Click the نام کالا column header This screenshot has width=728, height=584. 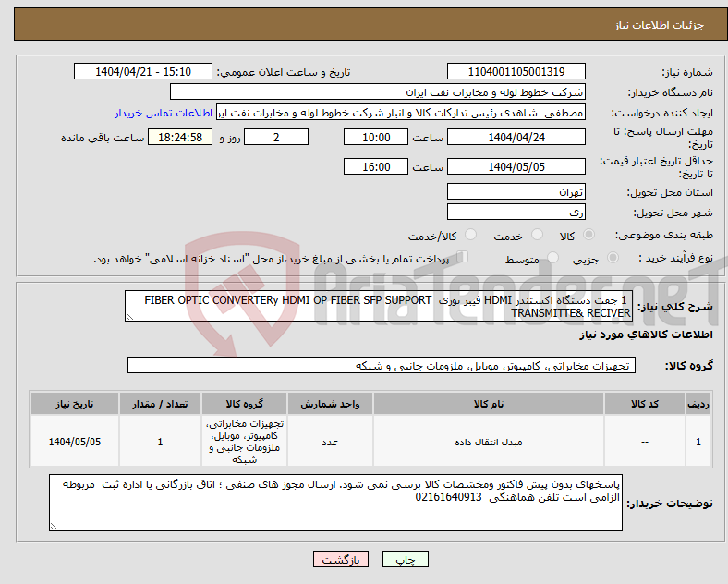click(489, 404)
